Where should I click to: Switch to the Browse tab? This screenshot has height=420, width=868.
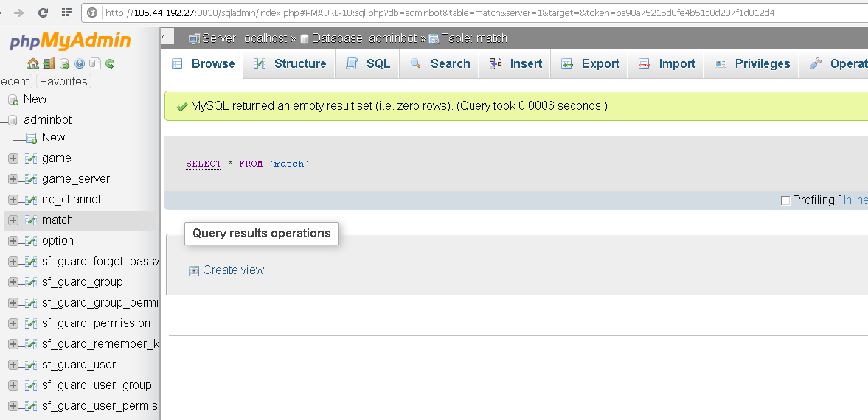point(203,63)
